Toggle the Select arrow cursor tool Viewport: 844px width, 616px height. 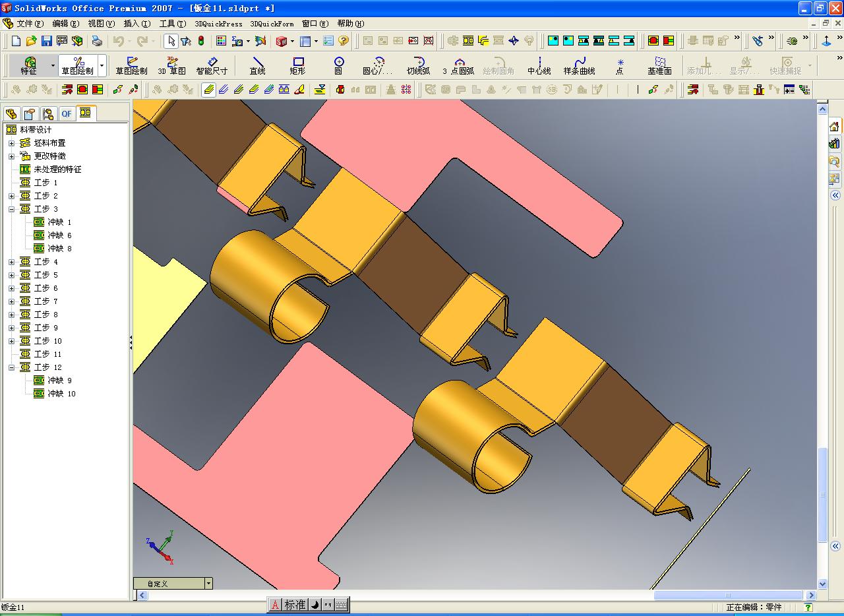pos(171,41)
